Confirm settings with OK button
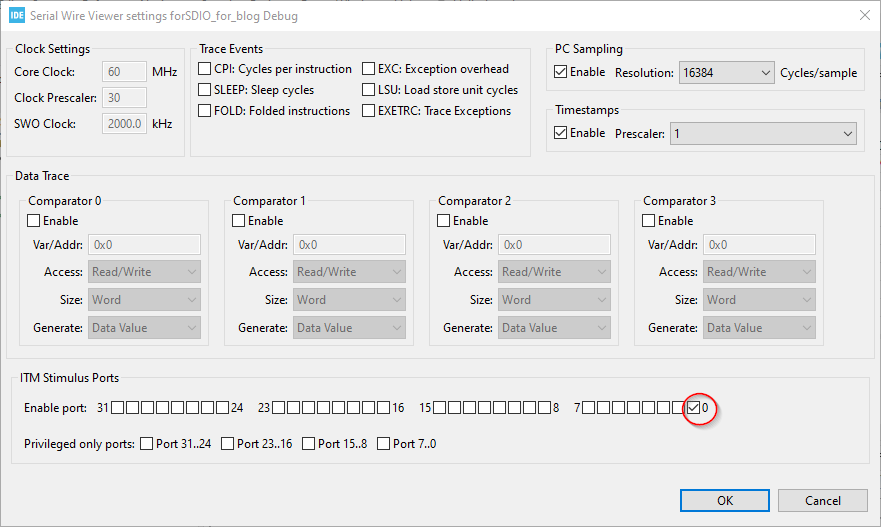 pos(725,501)
